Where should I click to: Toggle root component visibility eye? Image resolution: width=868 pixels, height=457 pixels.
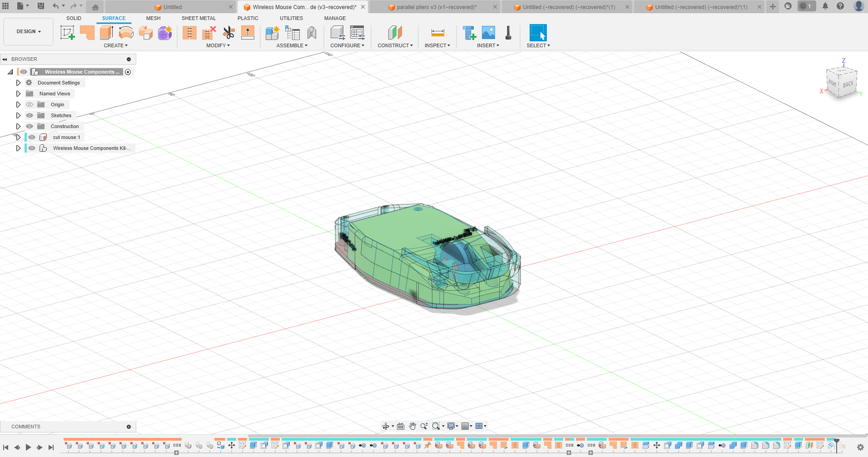(x=24, y=72)
